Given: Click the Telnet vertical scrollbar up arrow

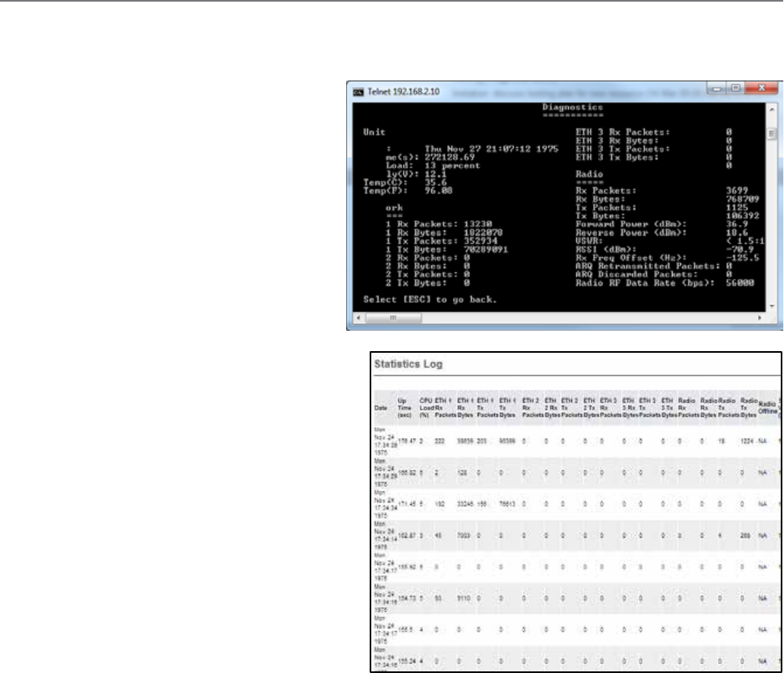Looking at the screenshot, I should [772, 109].
